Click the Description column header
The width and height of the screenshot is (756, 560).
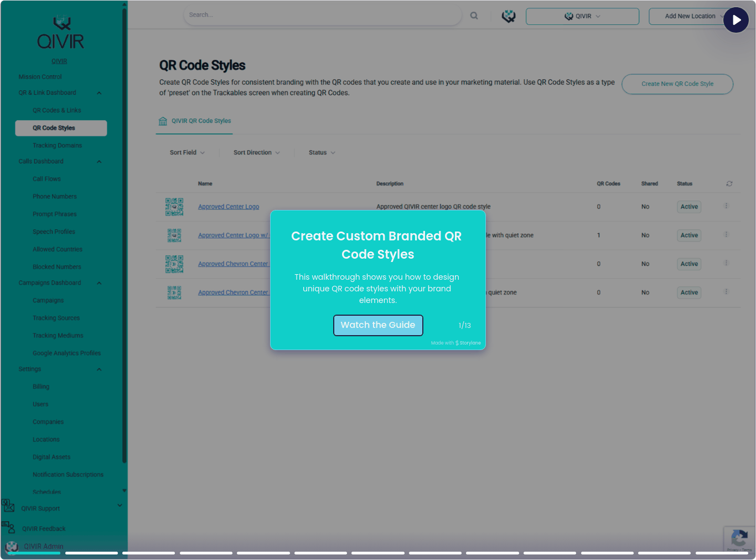click(x=390, y=184)
